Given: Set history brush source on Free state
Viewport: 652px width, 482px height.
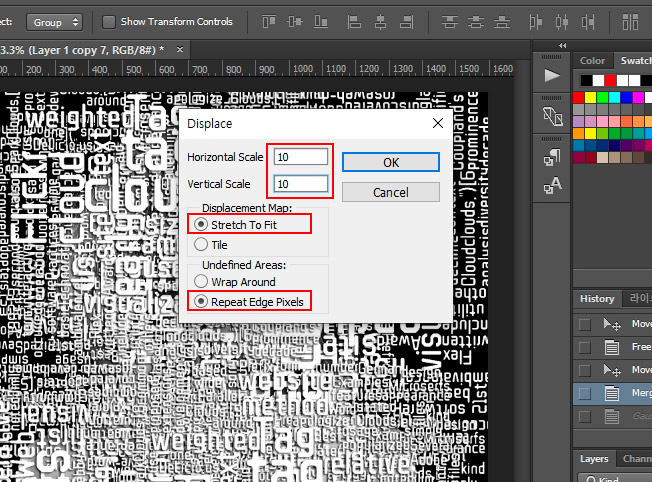Looking at the screenshot, I should coord(585,347).
